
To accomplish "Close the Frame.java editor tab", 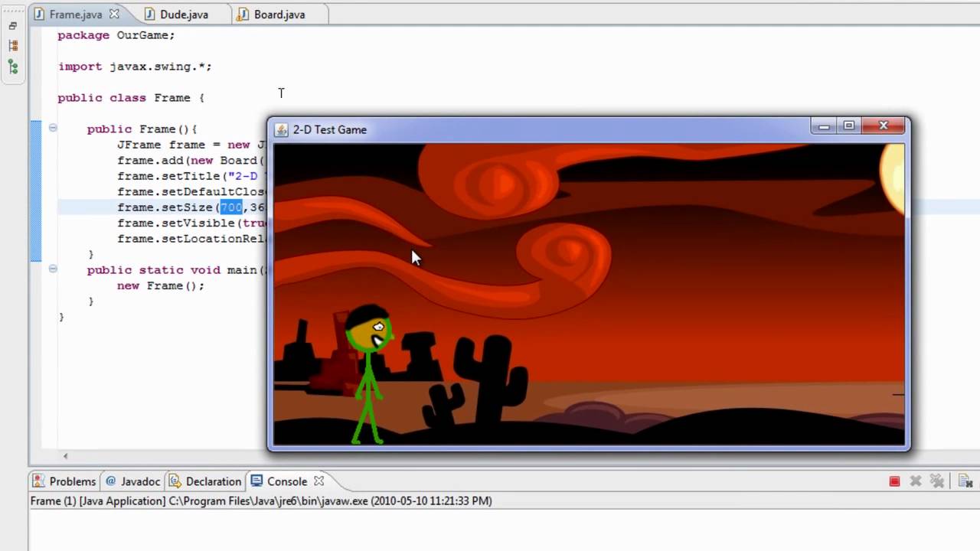I will click(114, 15).
